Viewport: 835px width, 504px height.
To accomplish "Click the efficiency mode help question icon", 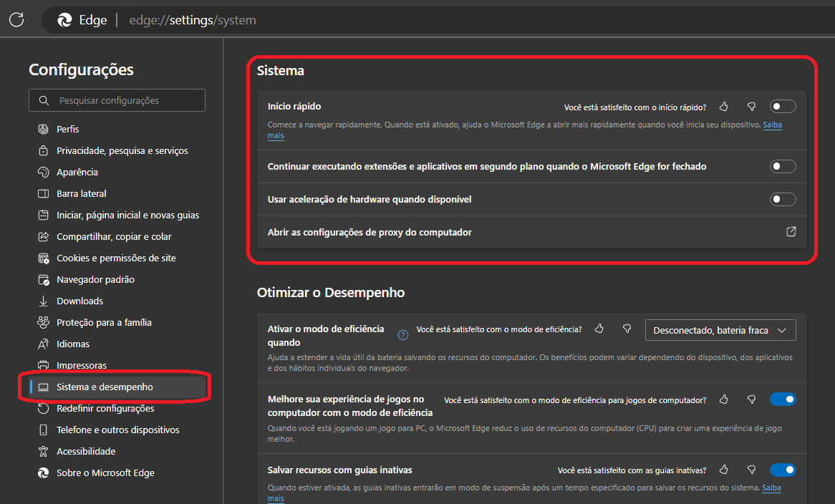I will [403, 335].
